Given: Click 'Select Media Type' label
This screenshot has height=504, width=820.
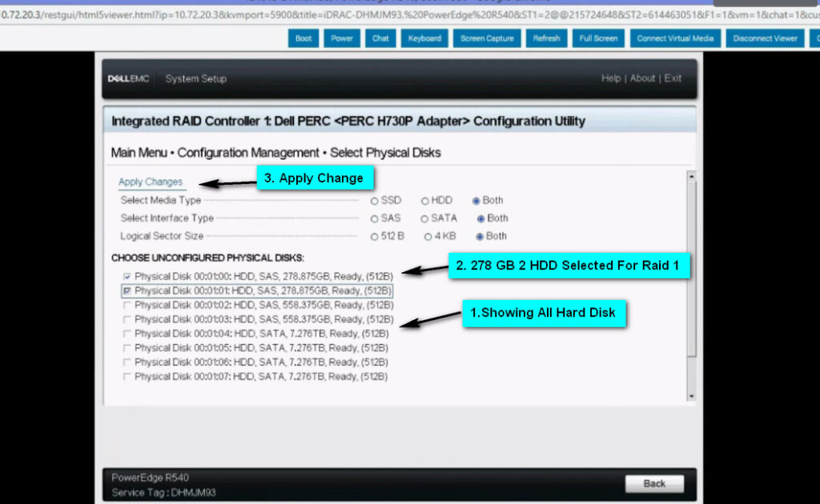Looking at the screenshot, I should [160, 201].
